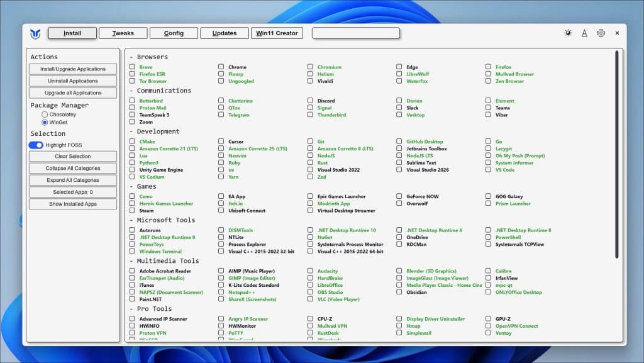The image size is (644, 363).
Task: Collapse the Browsers category
Action: point(148,57)
